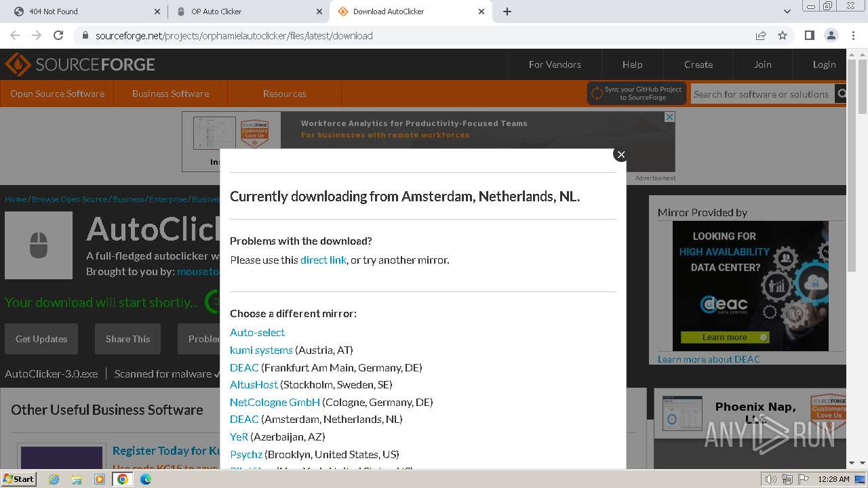Go back in browser history
The image size is (868, 488).
15,35
